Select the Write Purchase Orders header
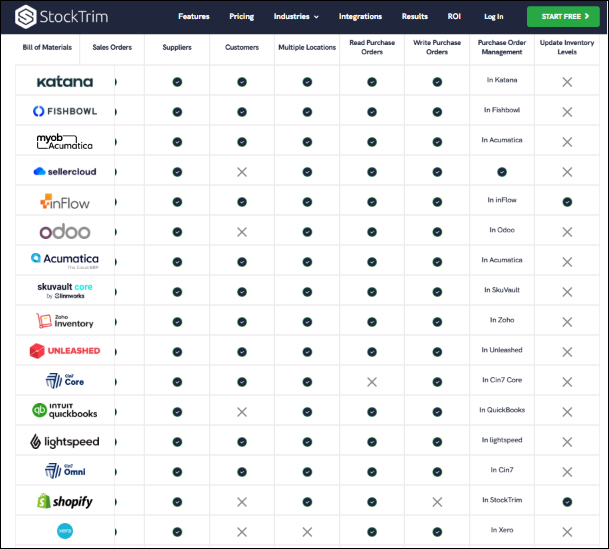The image size is (609, 549). pos(437,47)
